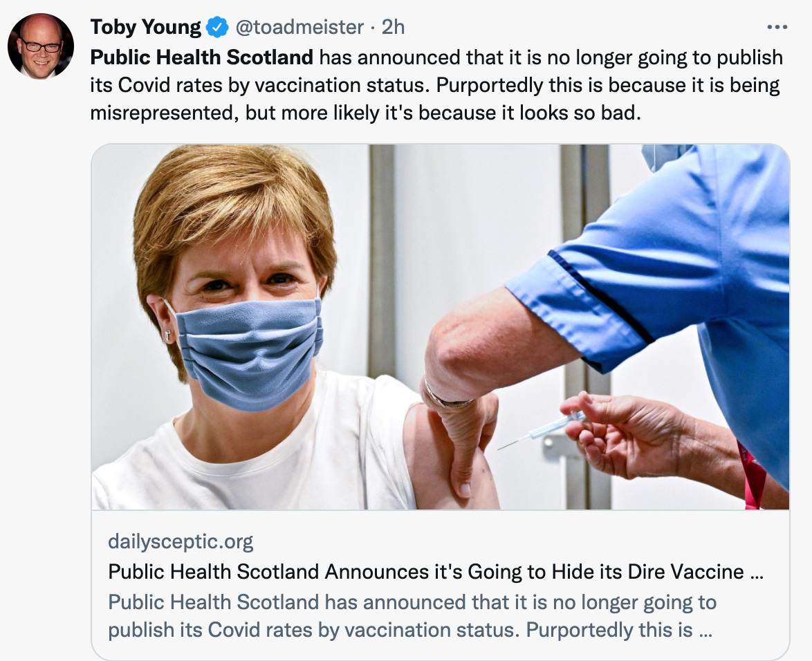Open the 2h tweet timestamp

pos(393,27)
